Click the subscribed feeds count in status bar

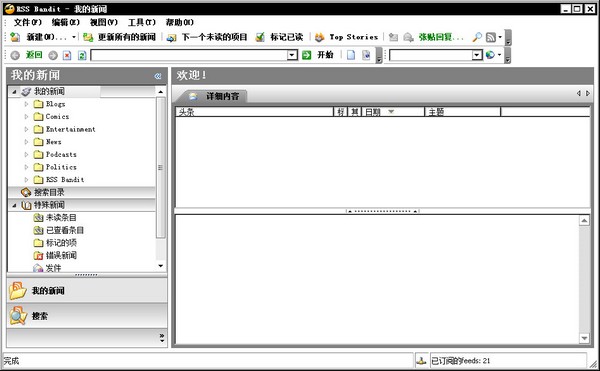click(461, 360)
